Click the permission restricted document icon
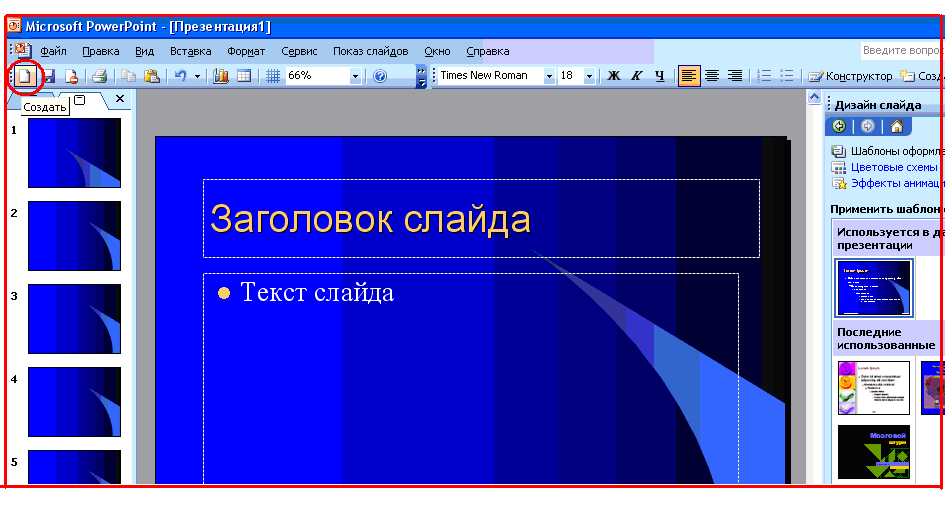 click(71, 76)
